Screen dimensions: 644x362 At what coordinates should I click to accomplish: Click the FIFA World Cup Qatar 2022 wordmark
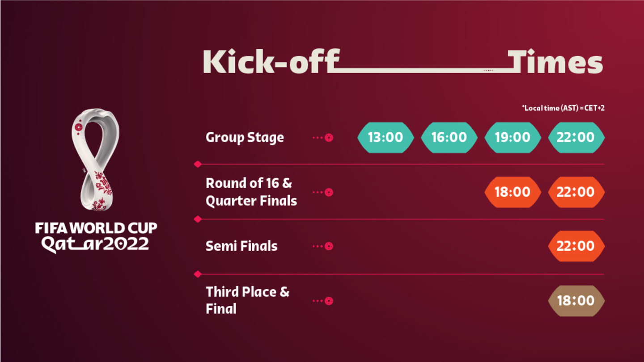(x=96, y=236)
